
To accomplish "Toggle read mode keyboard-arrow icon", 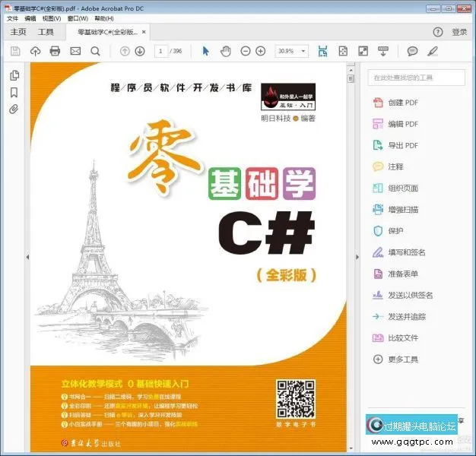I will (x=383, y=51).
